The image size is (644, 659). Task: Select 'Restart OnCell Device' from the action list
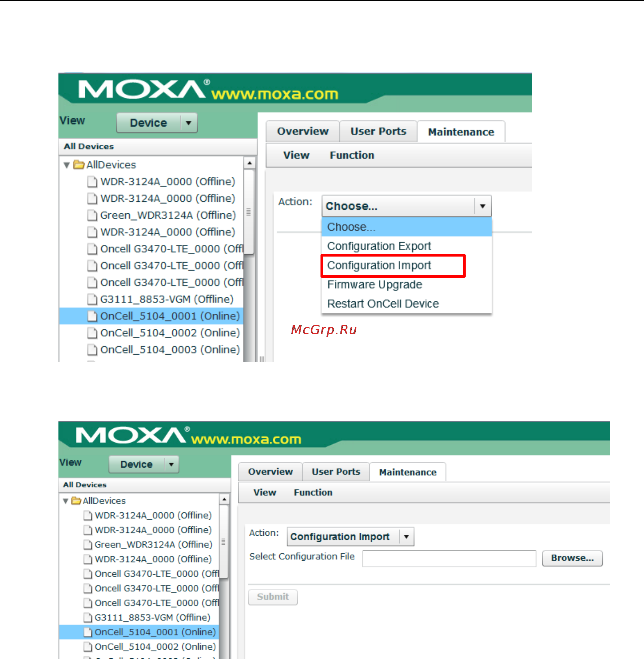pyautogui.click(x=406, y=304)
